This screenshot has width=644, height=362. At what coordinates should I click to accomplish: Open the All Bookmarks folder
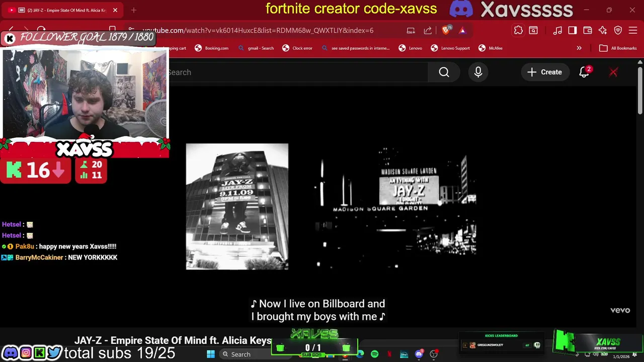[x=618, y=48]
